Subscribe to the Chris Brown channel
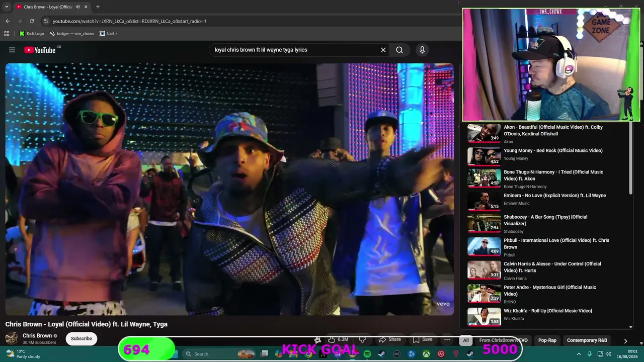 (82, 339)
